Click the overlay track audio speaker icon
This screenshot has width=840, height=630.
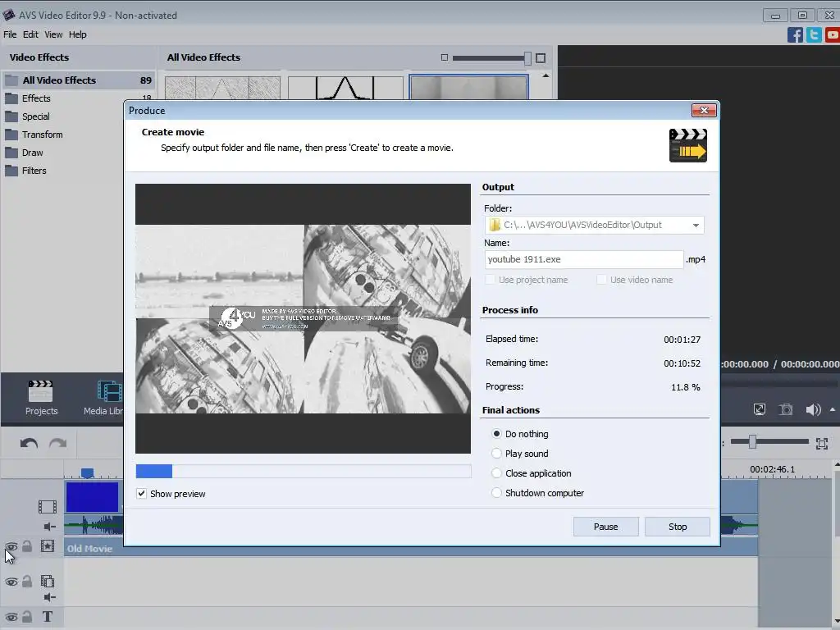[50, 597]
